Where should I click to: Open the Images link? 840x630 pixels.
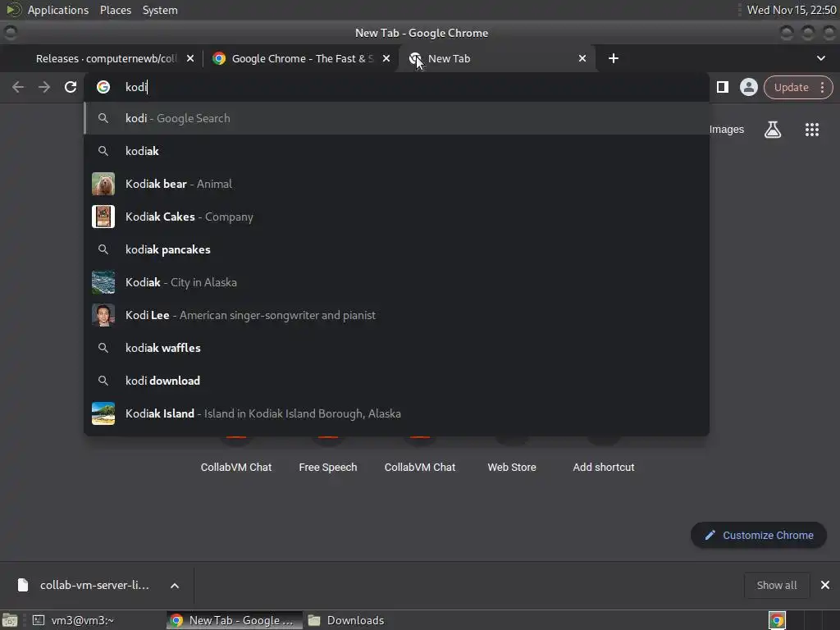[x=727, y=129]
